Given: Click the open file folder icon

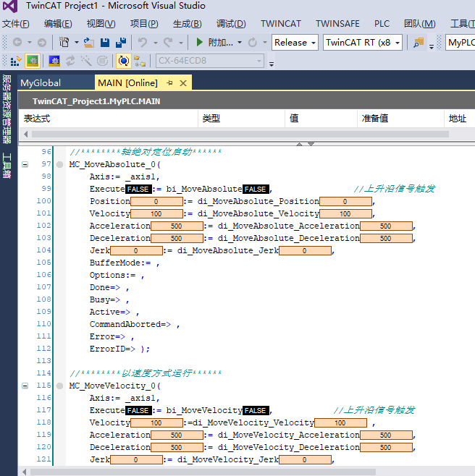Looking at the screenshot, I should (x=88, y=42).
